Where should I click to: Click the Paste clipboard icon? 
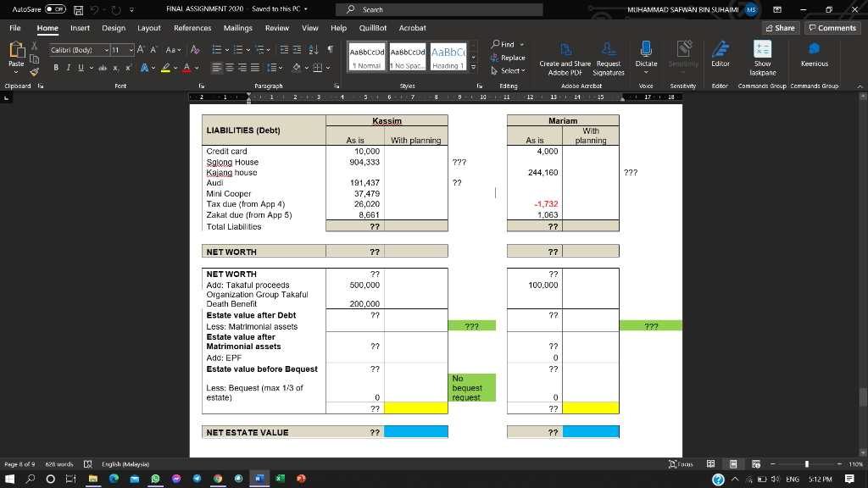(x=16, y=50)
